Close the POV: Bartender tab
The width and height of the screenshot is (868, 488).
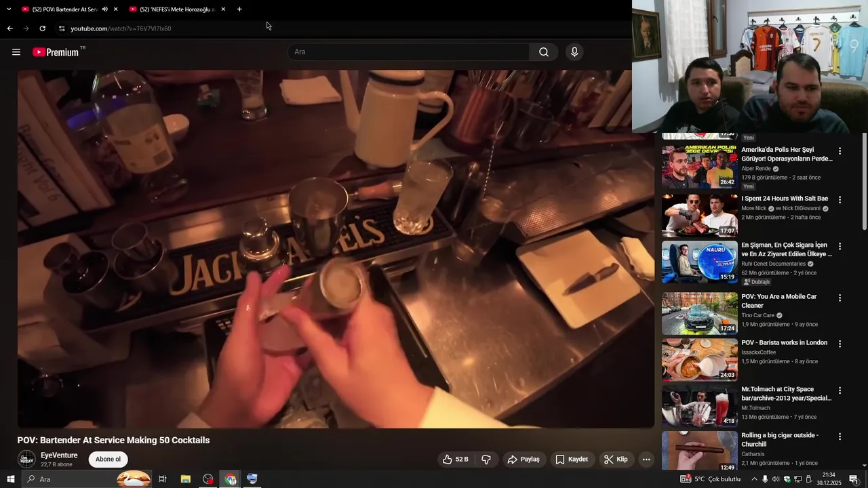point(116,9)
